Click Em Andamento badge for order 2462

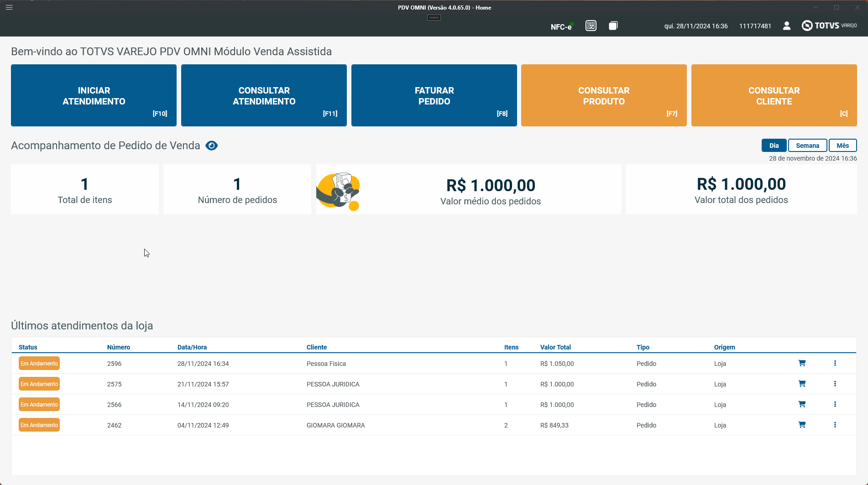(x=39, y=425)
